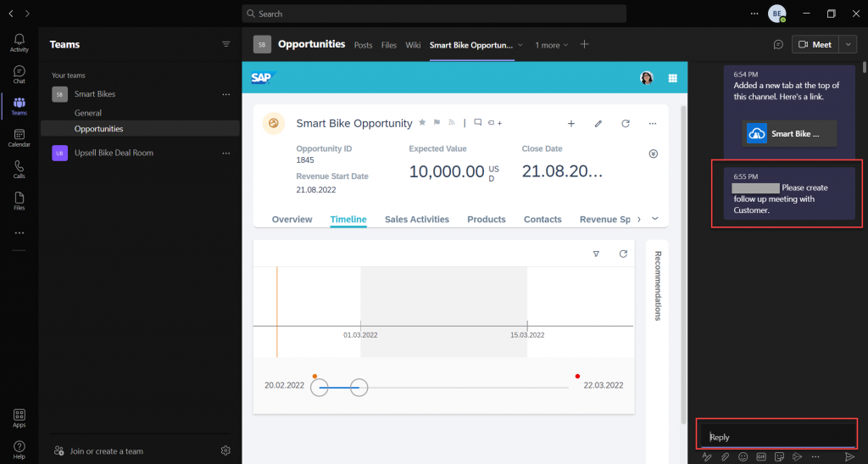Screen dimensions: 868x464
Task: Send the reply message
Action: [x=849, y=457]
